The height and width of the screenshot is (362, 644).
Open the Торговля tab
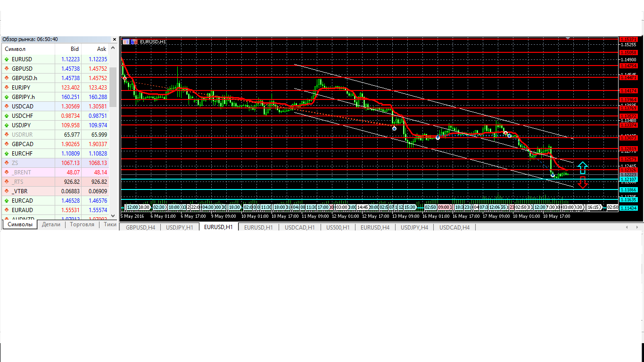82,225
